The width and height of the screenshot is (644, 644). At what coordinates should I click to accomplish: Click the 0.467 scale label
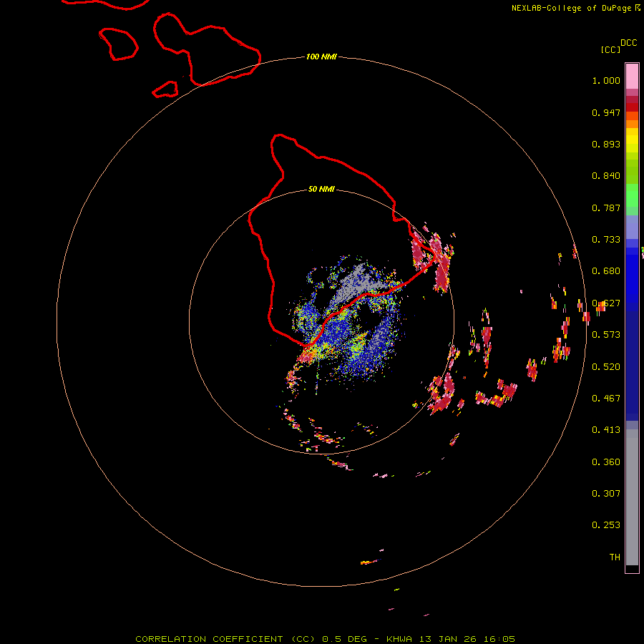coord(606,399)
